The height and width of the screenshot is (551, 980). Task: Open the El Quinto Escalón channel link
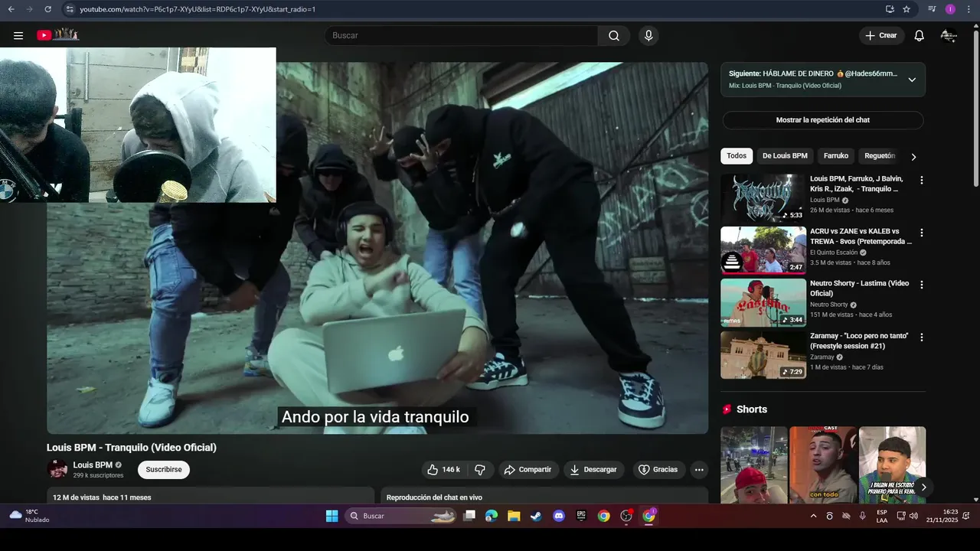[833, 253]
